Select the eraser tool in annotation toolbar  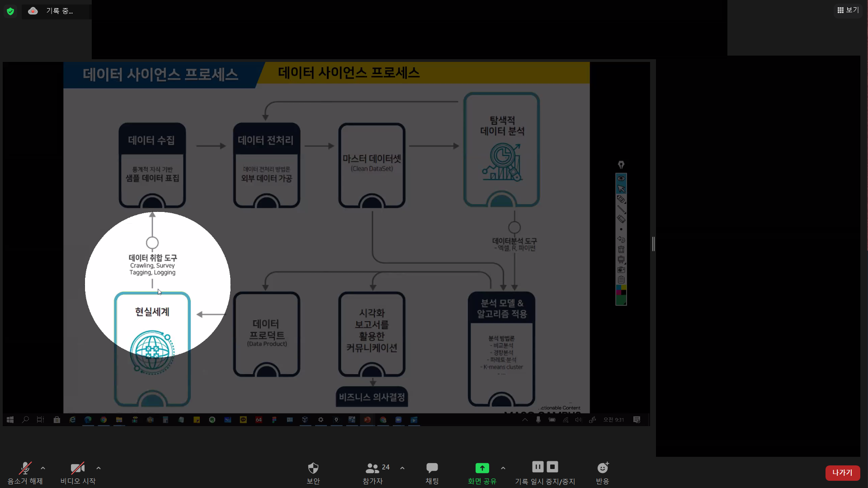(x=621, y=219)
